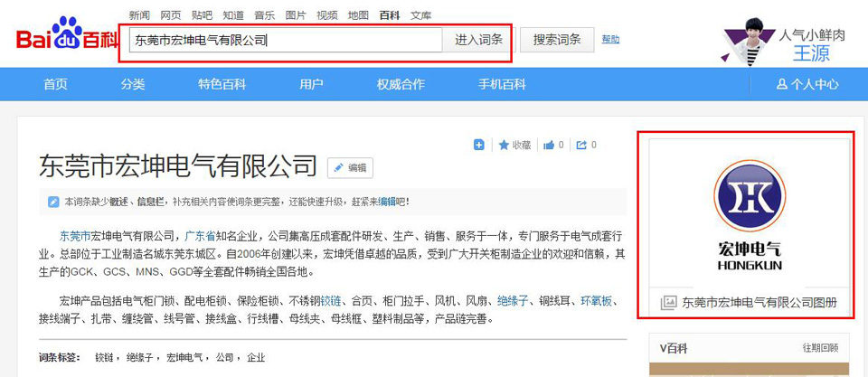Screen dimensions: 868x377
Task: Open the 音乐 link at top
Action: coord(265,15)
